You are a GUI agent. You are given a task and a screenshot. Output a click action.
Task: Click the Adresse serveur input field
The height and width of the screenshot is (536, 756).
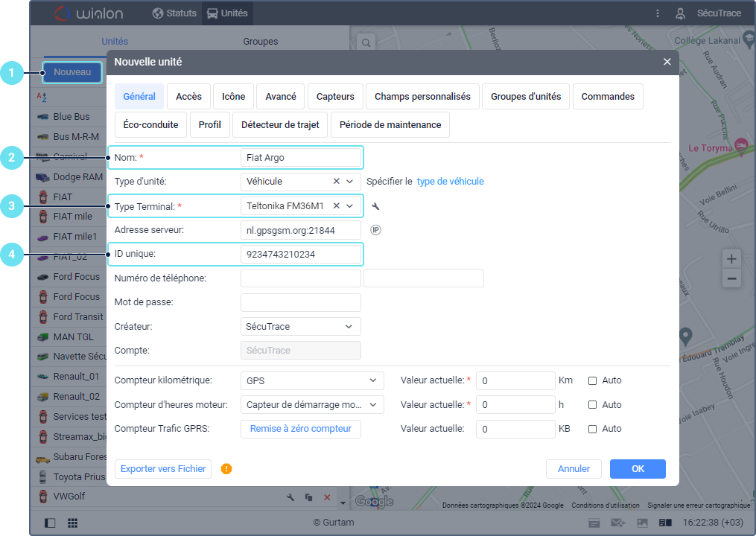point(300,230)
